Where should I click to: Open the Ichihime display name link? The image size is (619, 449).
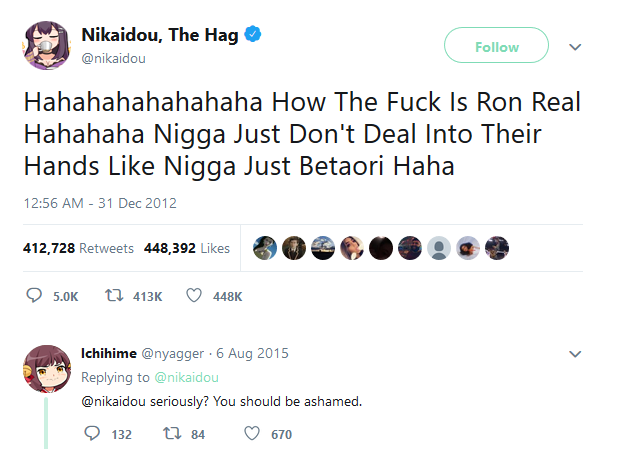tap(108, 352)
